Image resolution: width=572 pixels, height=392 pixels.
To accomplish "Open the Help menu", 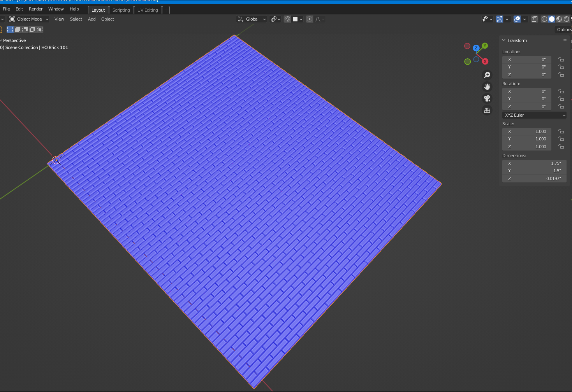I will tap(74, 9).
